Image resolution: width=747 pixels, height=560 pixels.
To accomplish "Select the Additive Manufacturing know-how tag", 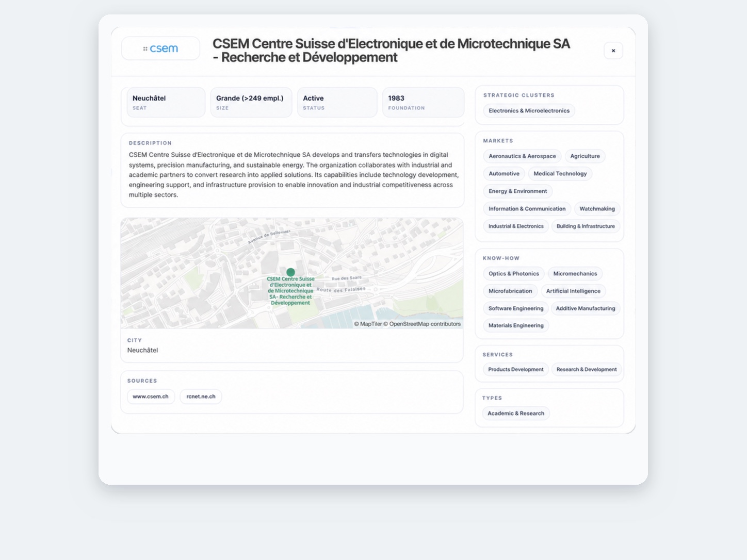I will pos(586,308).
